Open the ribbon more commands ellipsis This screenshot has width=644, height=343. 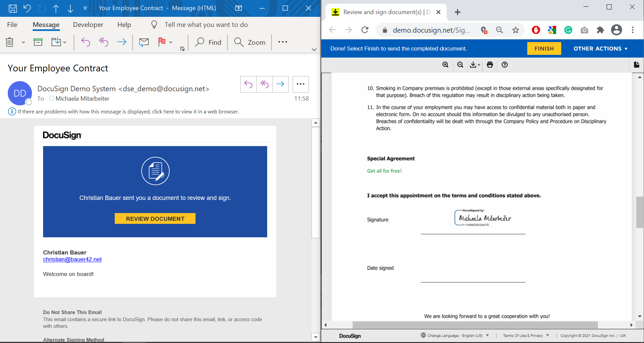pyautogui.click(x=283, y=42)
